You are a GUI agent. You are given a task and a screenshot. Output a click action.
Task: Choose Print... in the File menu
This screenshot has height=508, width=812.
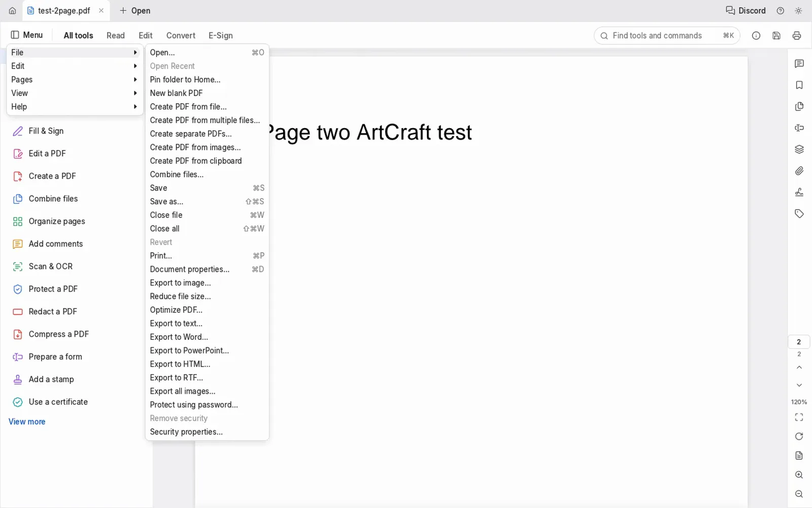click(207, 256)
